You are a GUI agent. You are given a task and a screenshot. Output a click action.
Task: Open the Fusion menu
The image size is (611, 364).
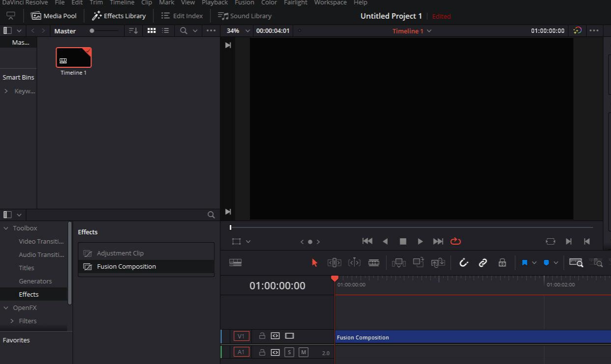(x=244, y=2)
